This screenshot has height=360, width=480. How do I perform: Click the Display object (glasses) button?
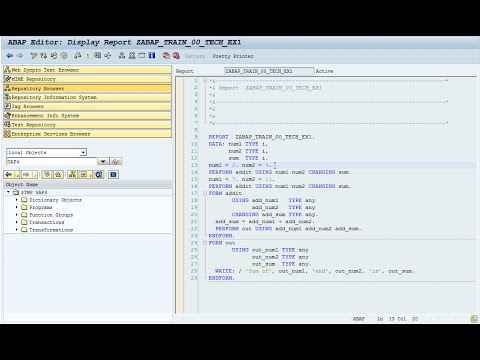tap(115, 161)
